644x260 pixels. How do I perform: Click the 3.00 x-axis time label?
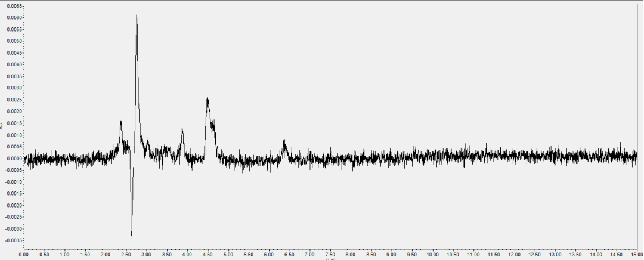click(x=146, y=255)
